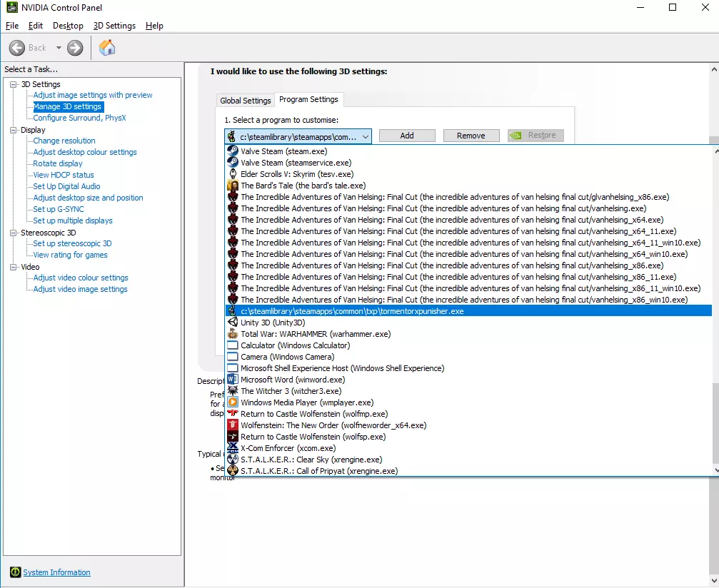Image resolution: width=719 pixels, height=588 pixels.
Task: Click the System Information icon
Action: click(15, 572)
